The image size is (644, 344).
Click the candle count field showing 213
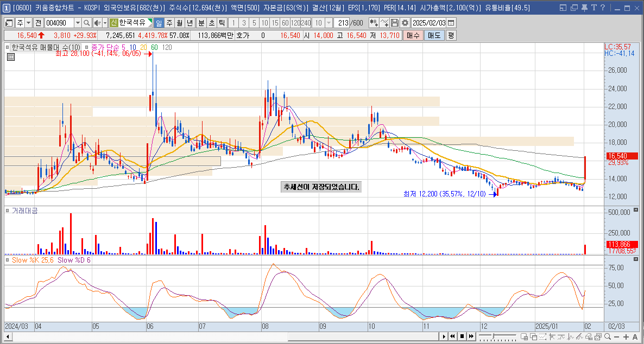coord(342,23)
